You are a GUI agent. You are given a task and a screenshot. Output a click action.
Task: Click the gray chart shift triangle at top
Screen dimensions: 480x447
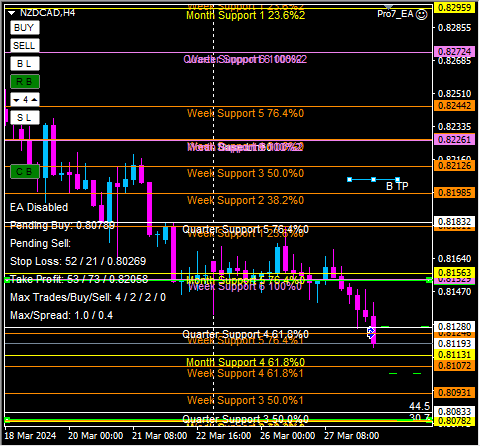(389, 7)
